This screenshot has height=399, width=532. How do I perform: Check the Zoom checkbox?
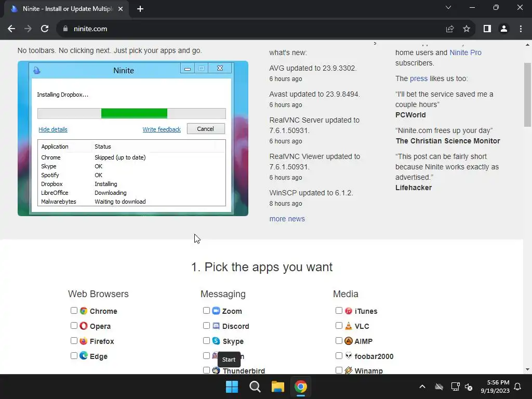pos(206,311)
